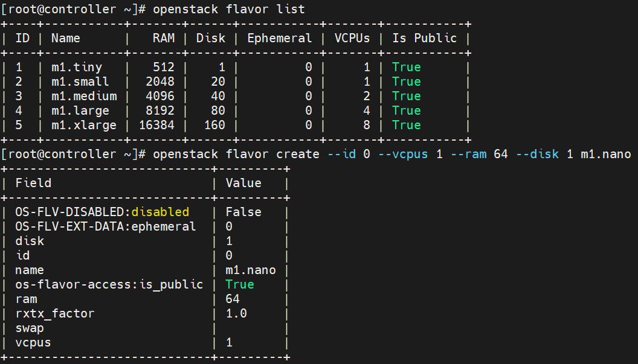
Task: Click the '--vcpus' option in create command
Action: [x=403, y=154]
